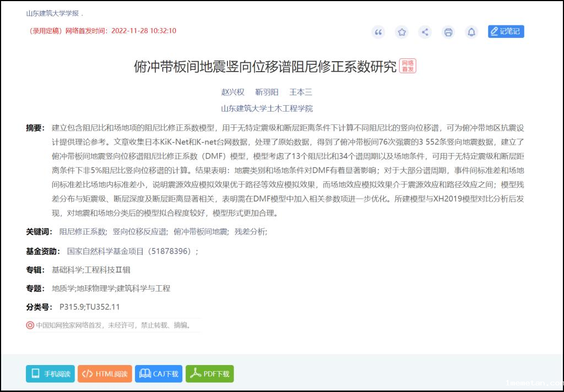Open author 靳羽阳 profile link
The image size is (564, 392).
[267, 92]
